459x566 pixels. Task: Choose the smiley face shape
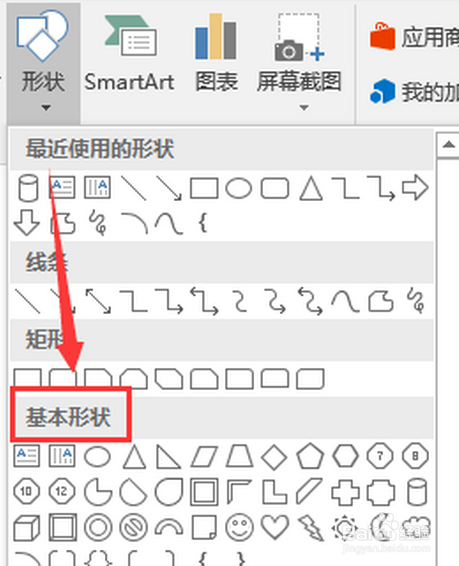(x=239, y=527)
